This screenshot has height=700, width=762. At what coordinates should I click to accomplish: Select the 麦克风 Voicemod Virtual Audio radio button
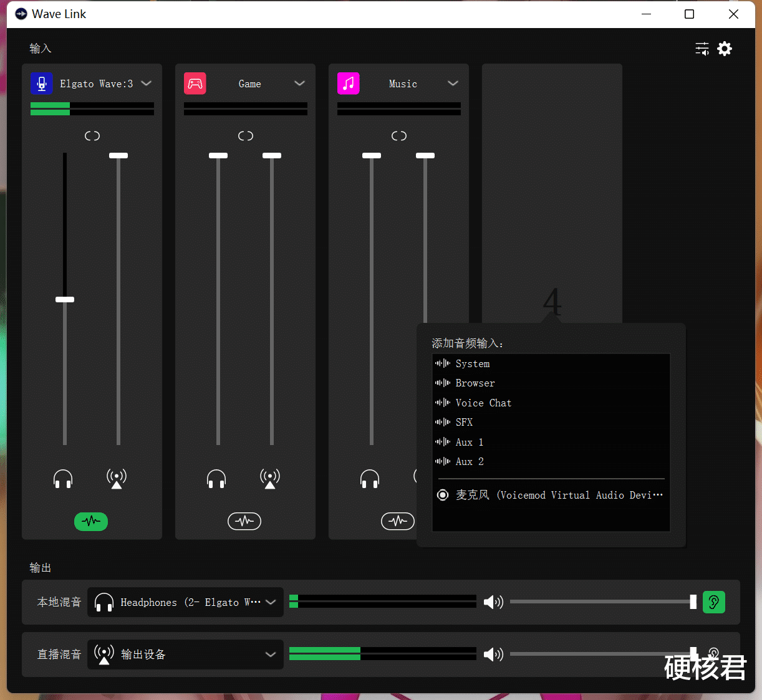[443, 494]
